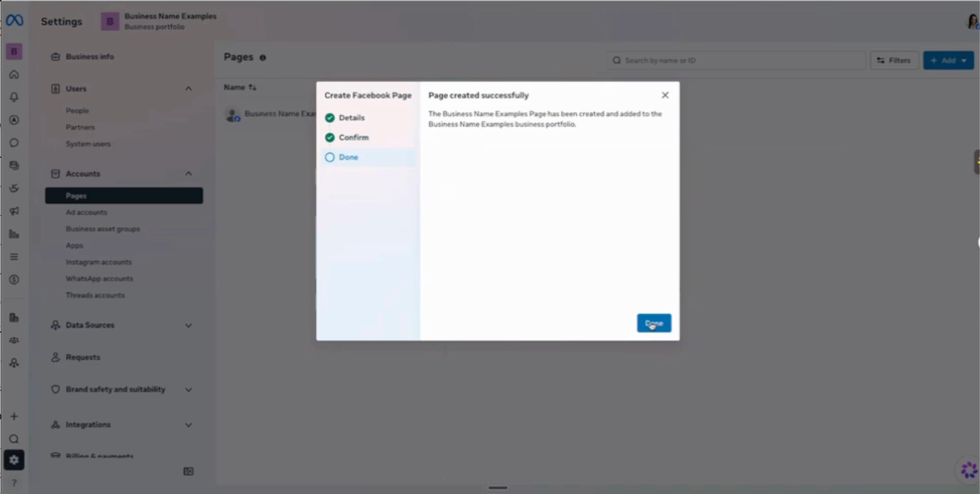Toggle the sidebar collapse panel icon

[188, 471]
